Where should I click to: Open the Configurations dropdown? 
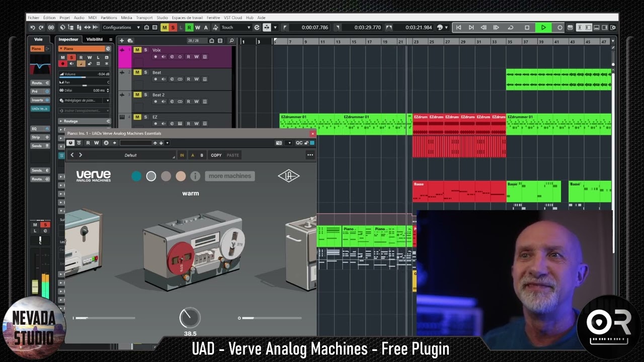121,28
